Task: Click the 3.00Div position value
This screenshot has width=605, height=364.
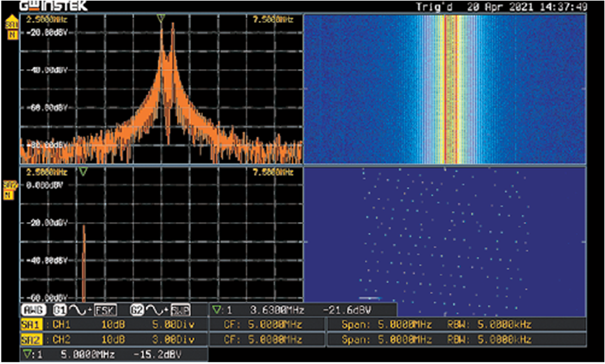Action: point(173,340)
